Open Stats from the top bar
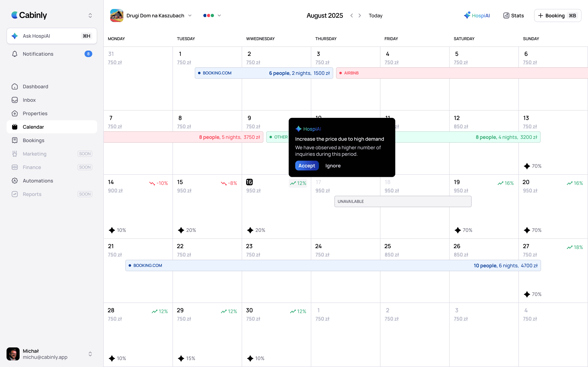The height and width of the screenshot is (367, 588). point(513,15)
